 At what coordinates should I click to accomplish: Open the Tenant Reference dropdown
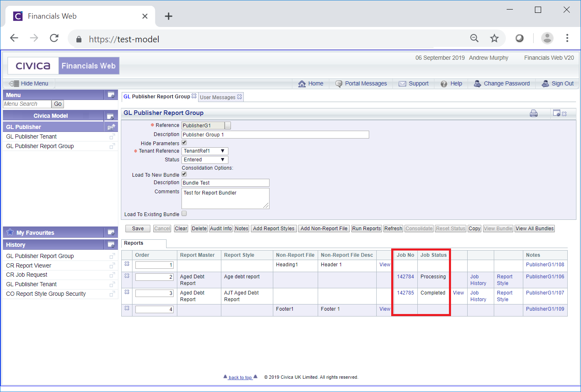point(205,151)
